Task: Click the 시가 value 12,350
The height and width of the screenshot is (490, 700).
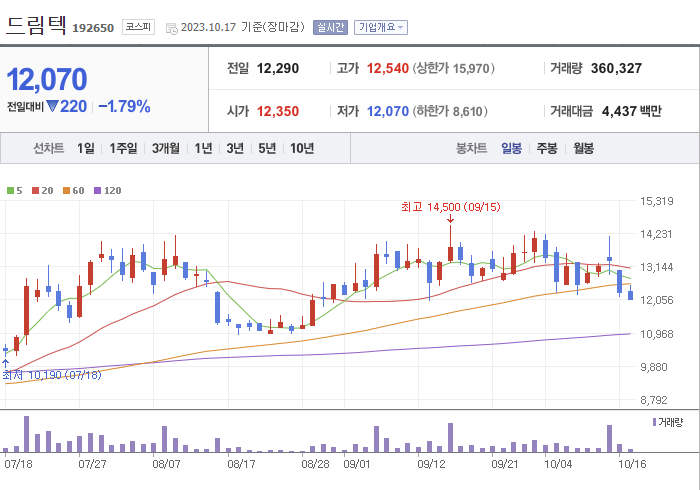Action: pos(278,111)
